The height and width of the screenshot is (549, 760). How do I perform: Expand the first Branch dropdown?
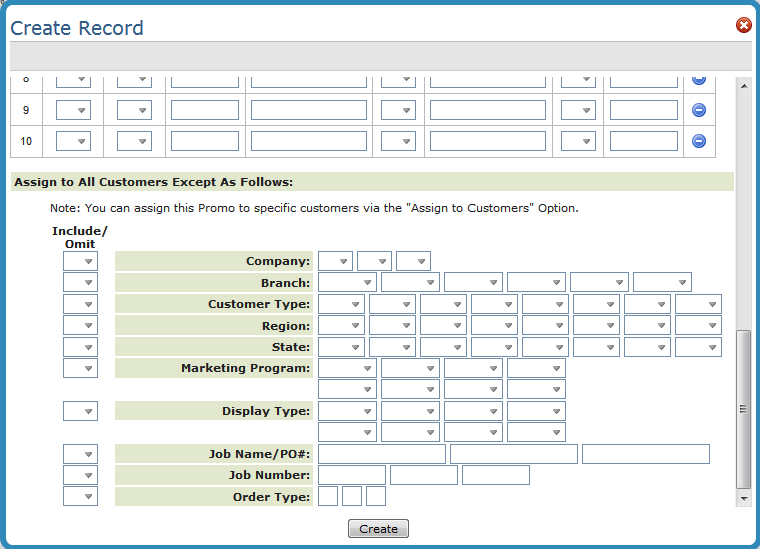[347, 283]
